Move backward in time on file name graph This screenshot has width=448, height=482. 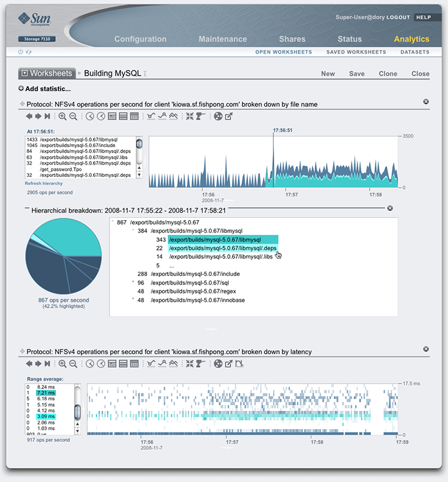[x=29, y=116]
